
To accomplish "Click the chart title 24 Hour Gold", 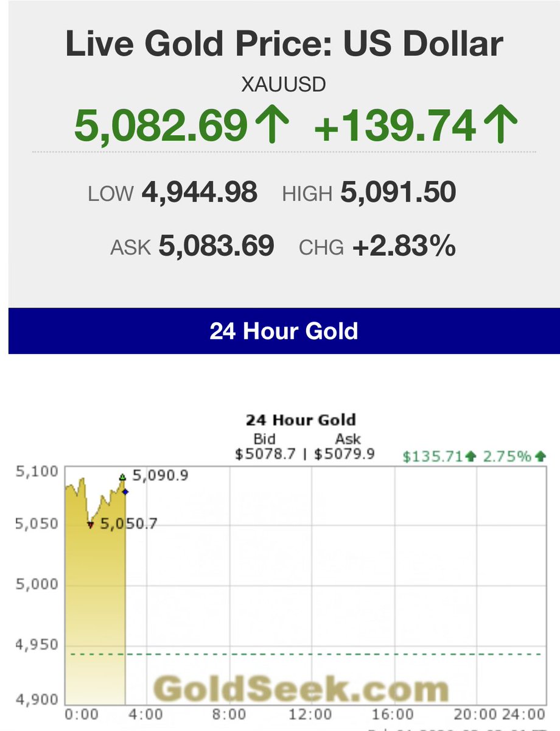I will 301,420.
